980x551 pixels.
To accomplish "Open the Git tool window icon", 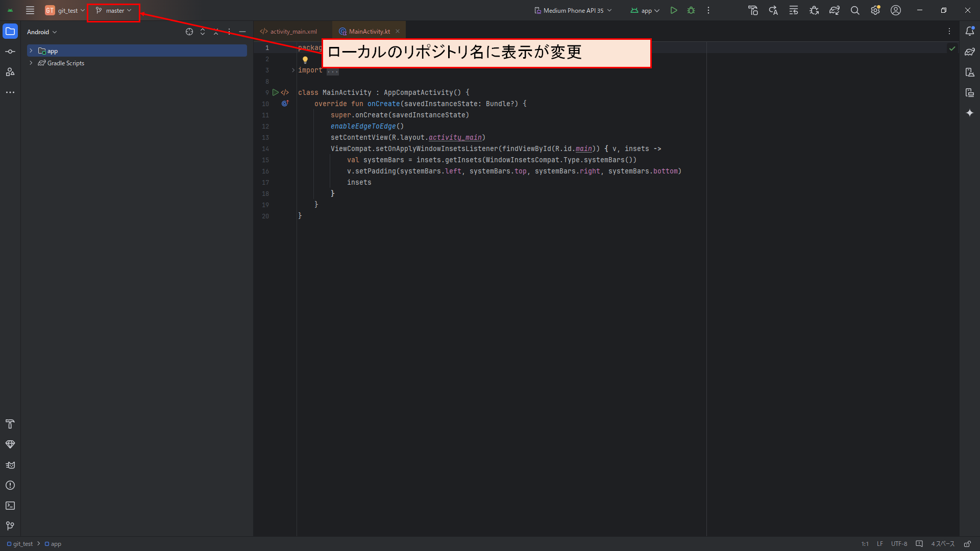I will click(10, 526).
